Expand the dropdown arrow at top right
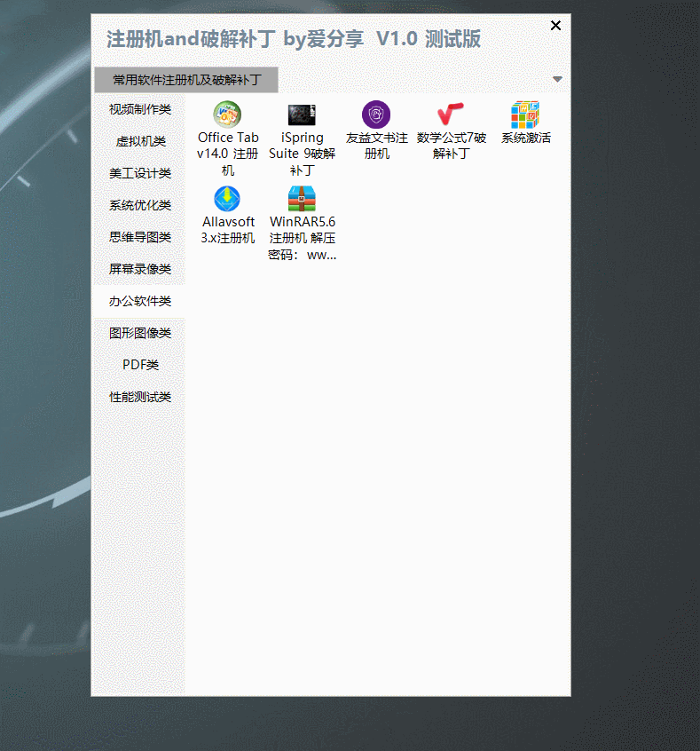Viewport: 700px width, 751px height. tap(557, 79)
